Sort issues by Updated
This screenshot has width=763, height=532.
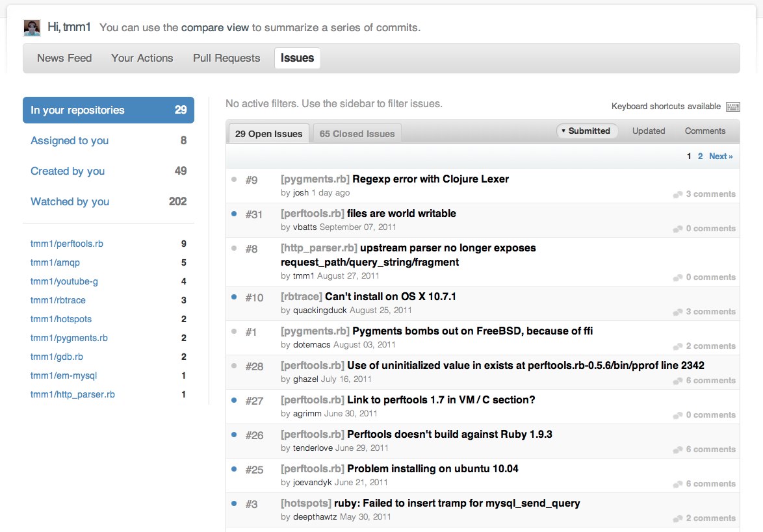point(649,131)
